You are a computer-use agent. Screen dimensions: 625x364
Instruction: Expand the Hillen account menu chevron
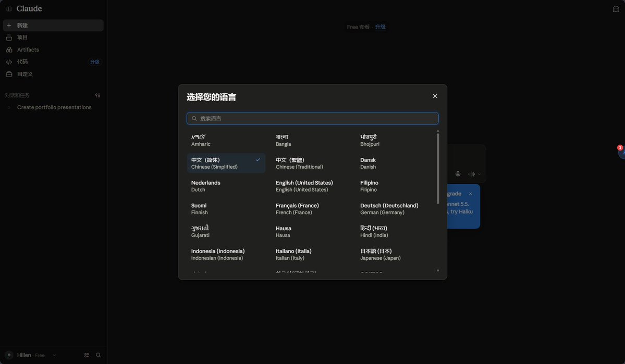[54, 355]
